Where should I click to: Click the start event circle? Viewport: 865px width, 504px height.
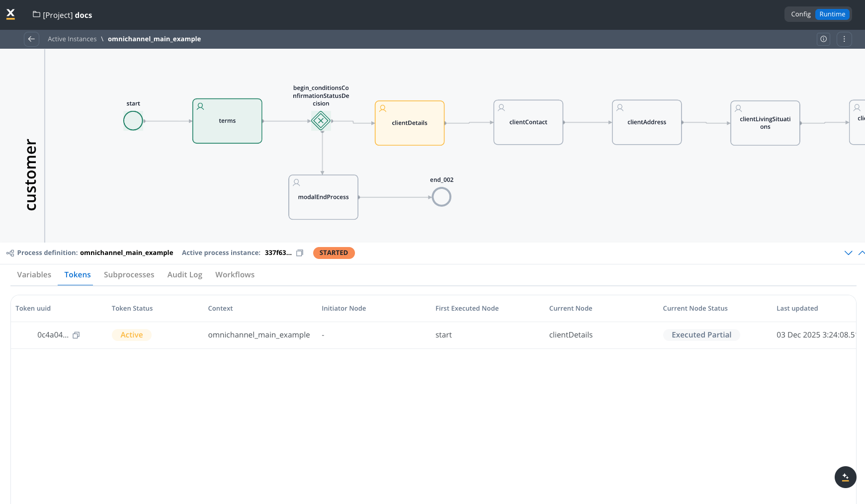[x=133, y=121]
